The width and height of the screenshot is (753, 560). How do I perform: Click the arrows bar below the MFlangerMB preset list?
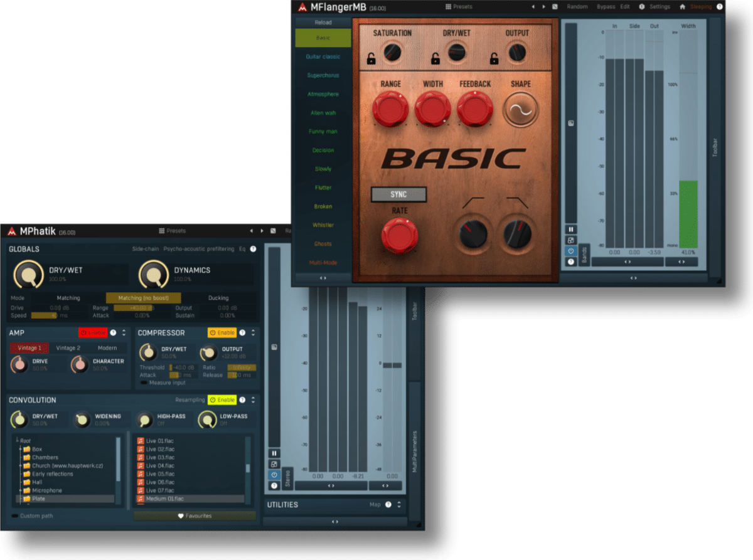point(323,277)
